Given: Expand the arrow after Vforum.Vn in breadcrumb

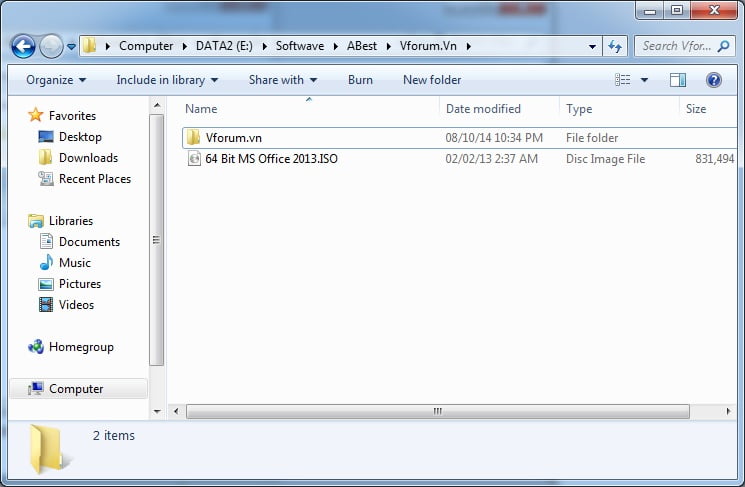Looking at the screenshot, I should 468,46.
